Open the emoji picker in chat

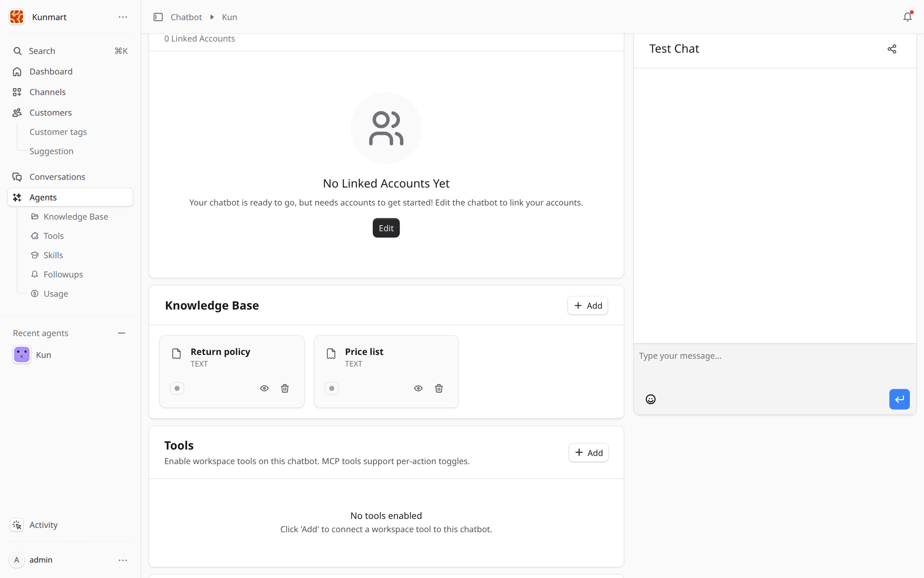651,399
